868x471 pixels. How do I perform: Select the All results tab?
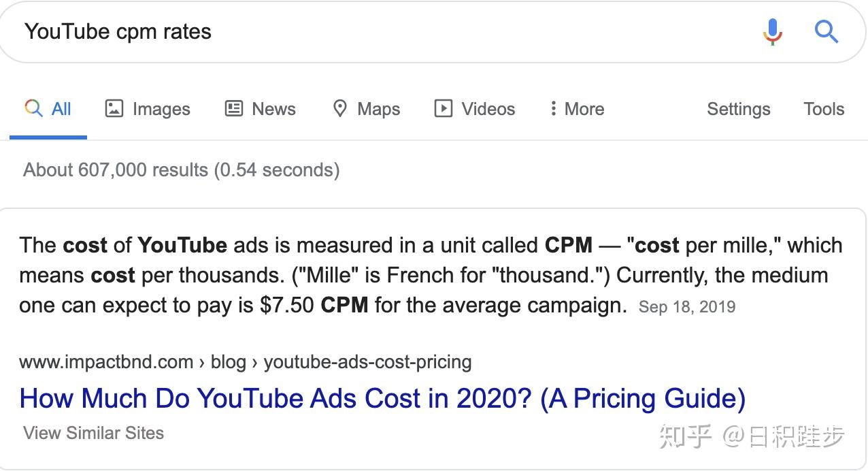(x=48, y=109)
